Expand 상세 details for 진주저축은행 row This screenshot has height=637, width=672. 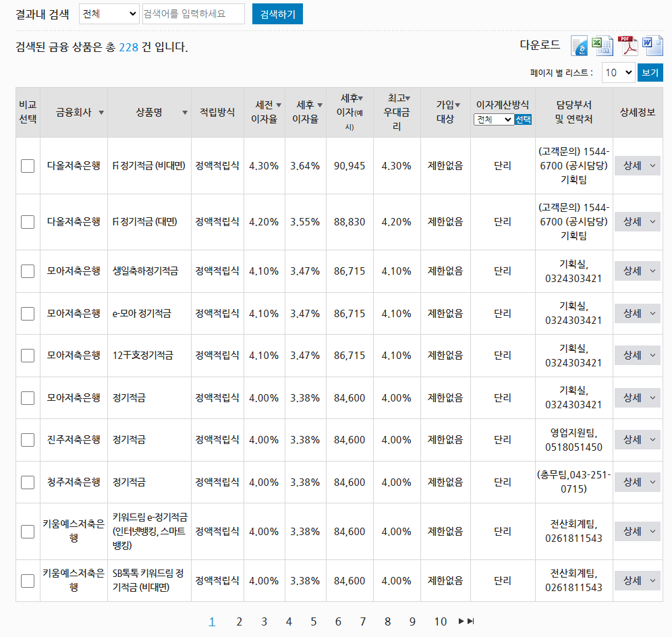(x=638, y=440)
